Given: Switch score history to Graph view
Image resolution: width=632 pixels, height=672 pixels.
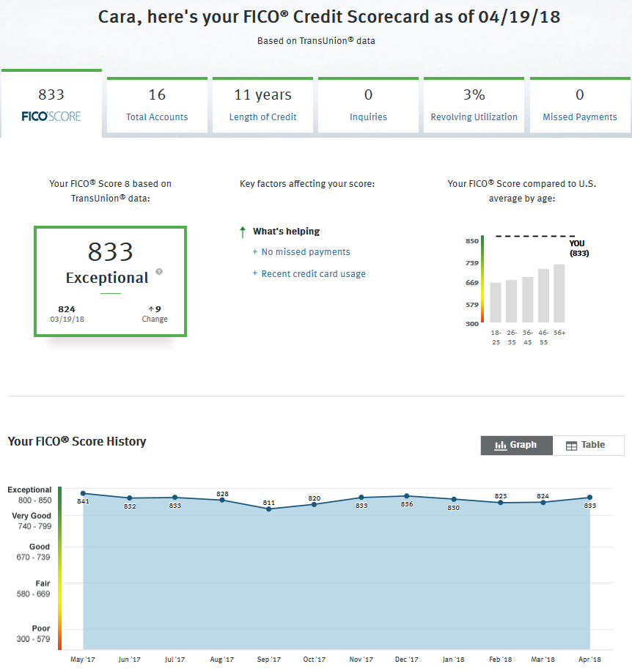Looking at the screenshot, I should coord(517,446).
